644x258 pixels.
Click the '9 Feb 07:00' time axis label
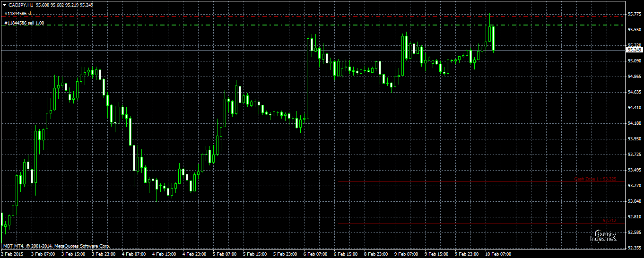[x=406, y=254]
